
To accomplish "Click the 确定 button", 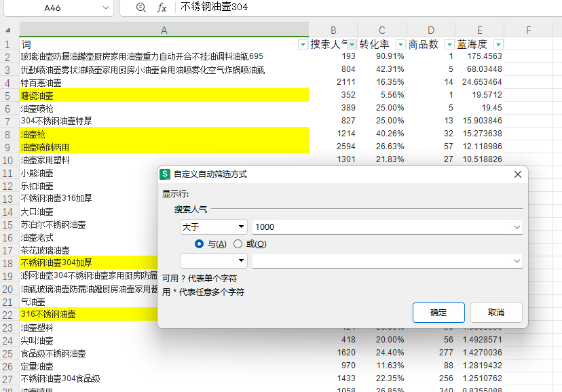I will (x=438, y=313).
